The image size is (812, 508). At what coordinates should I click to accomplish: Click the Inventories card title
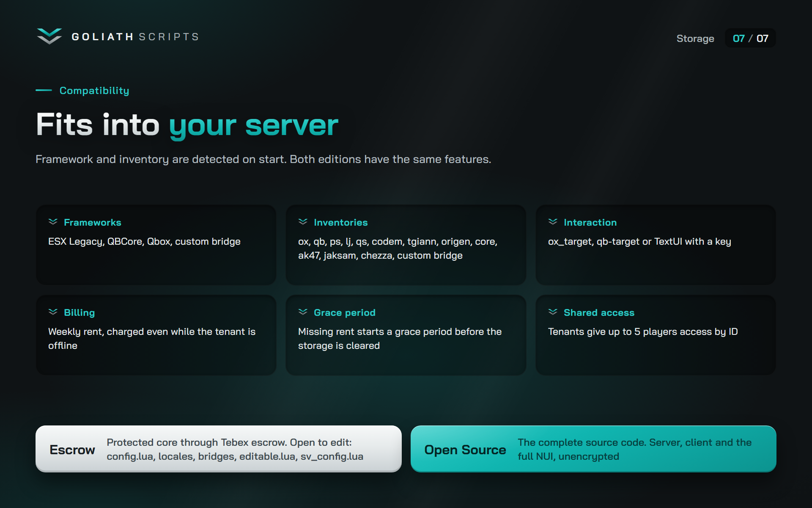[x=341, y=222]
